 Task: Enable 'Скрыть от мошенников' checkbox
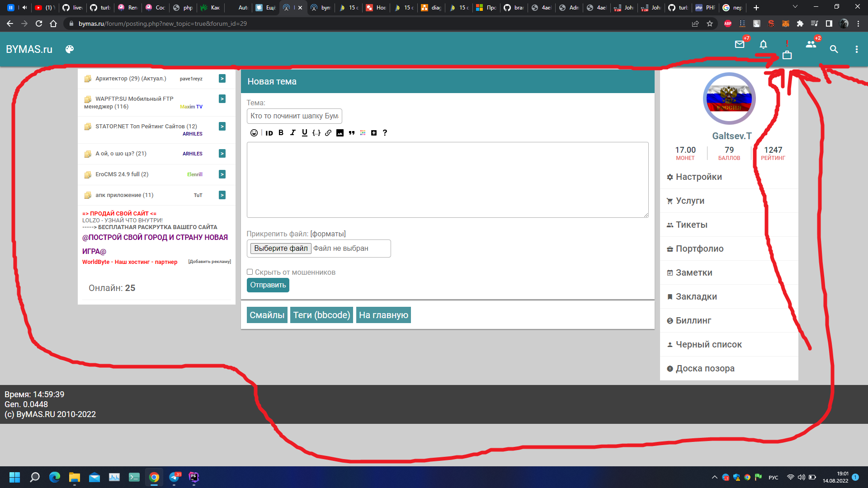pyautogui.click(x=250, y=272)
